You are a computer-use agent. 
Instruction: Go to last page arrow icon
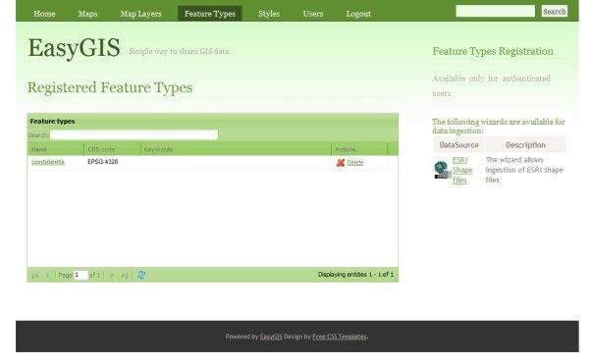pos(125,276)
